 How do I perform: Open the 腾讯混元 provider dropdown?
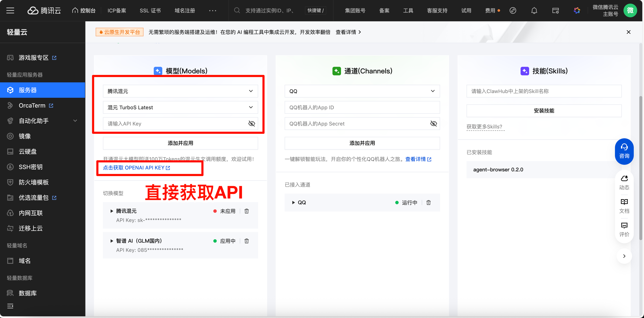(x=180, y=91)
